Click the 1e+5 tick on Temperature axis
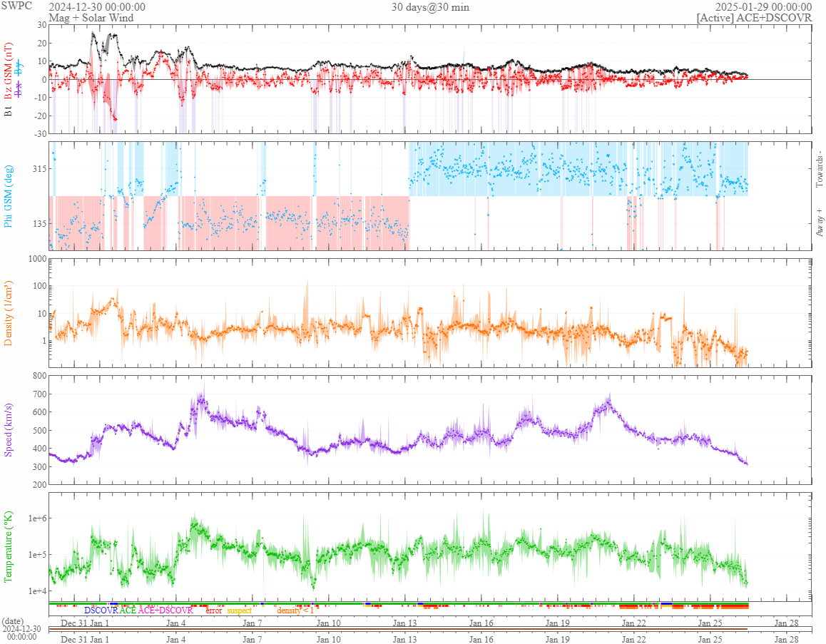The width and height of the screenshot is (826, 644). (37, 554)
